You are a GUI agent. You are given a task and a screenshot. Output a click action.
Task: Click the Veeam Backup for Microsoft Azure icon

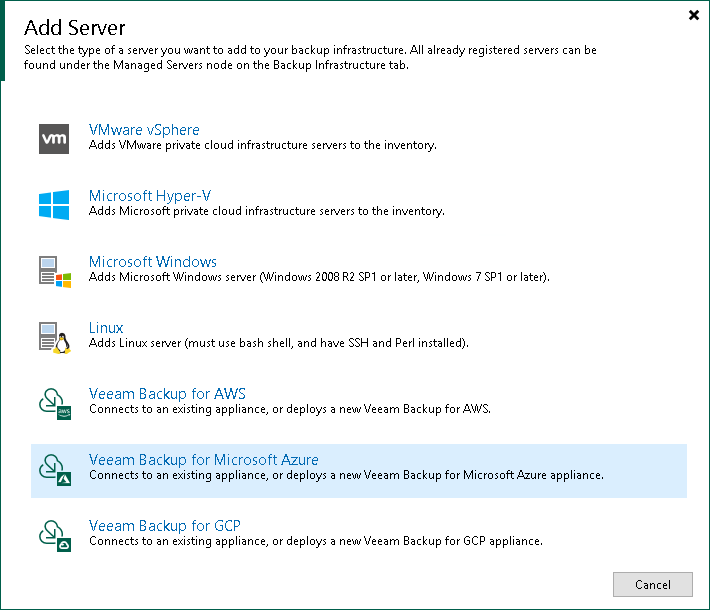click(55, 470)
